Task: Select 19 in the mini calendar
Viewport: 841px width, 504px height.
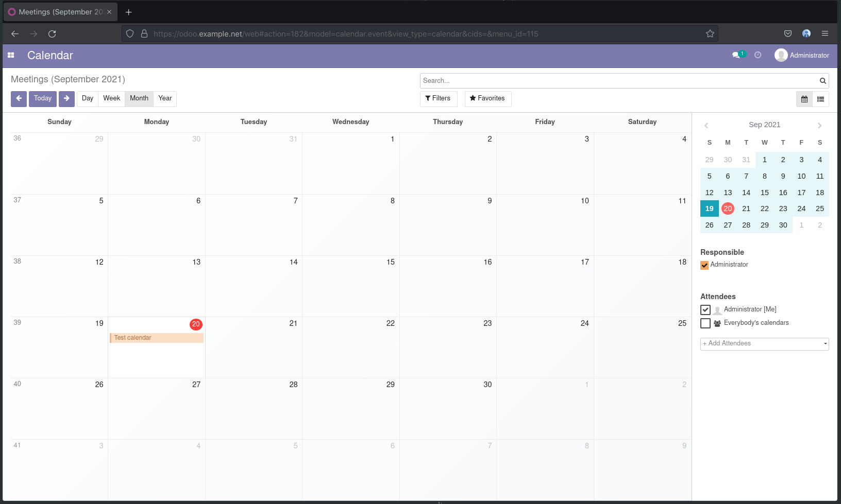Action: pos(710,208)
